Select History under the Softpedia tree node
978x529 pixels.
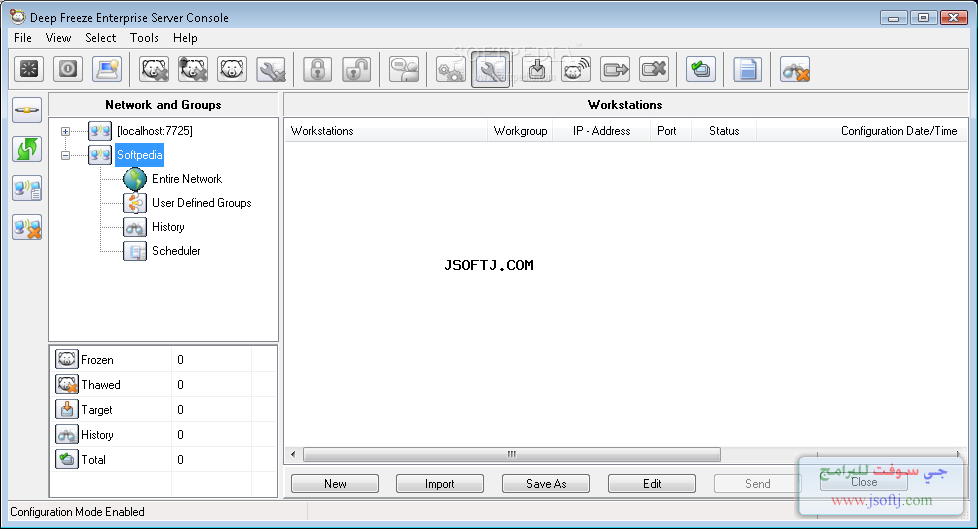click(x=168, y=227)
